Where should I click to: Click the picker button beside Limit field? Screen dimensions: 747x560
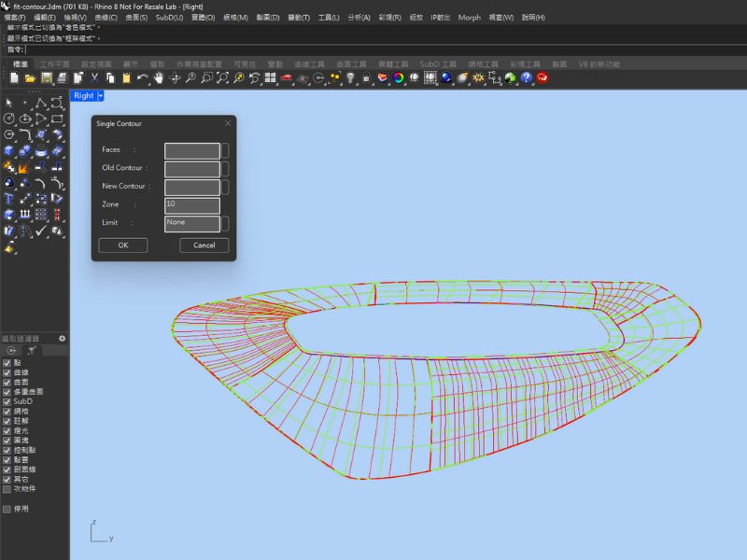tap(225, 223)
